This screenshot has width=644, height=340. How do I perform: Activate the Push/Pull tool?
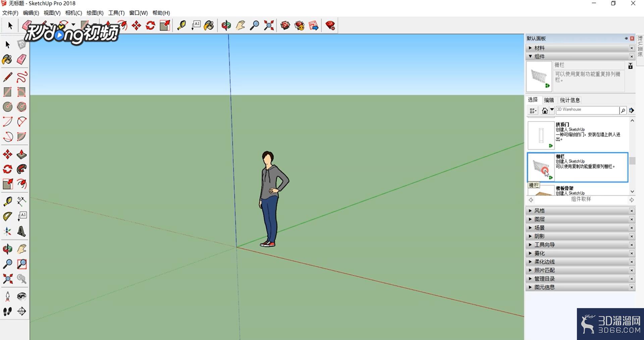point(21,154)
